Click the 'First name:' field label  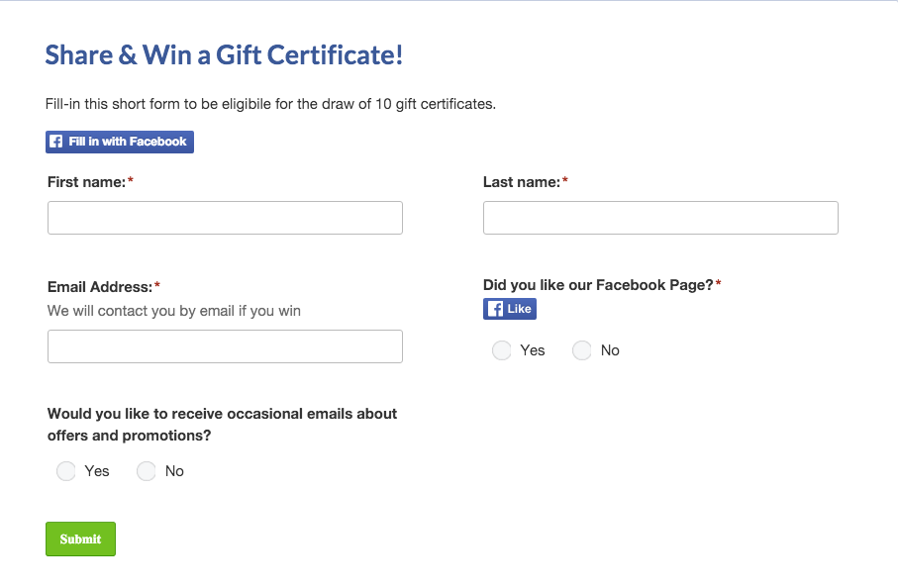tap(86, 182)
